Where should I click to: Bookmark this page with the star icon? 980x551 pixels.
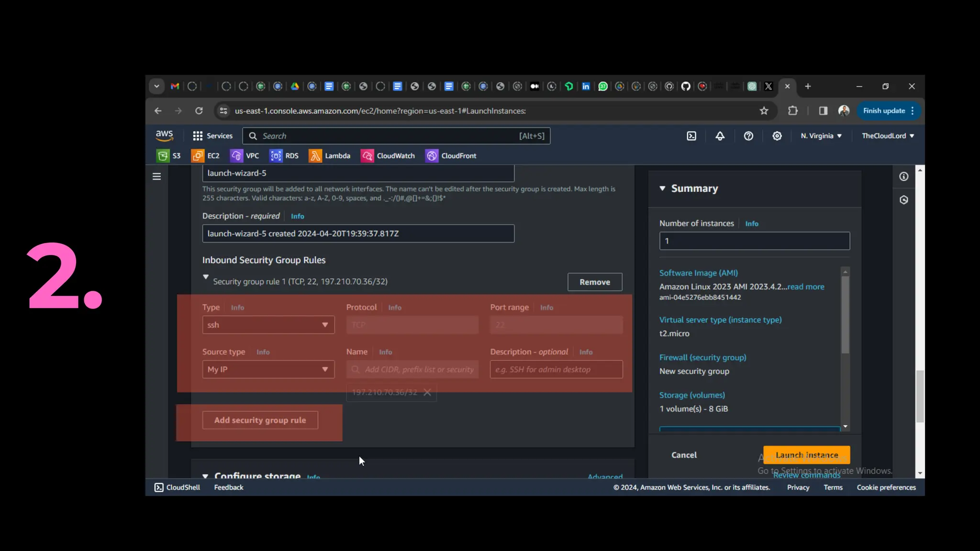click(764, 111)
